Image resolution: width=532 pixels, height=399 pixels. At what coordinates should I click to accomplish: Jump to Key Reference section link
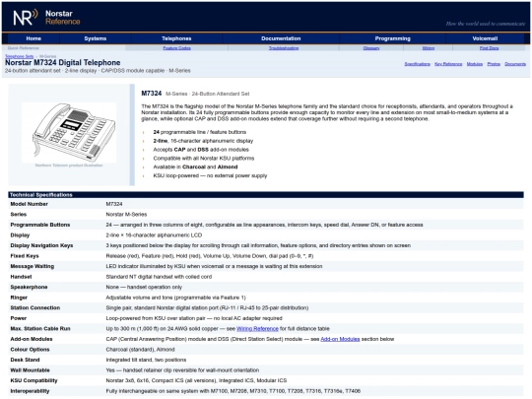[448, 64]
